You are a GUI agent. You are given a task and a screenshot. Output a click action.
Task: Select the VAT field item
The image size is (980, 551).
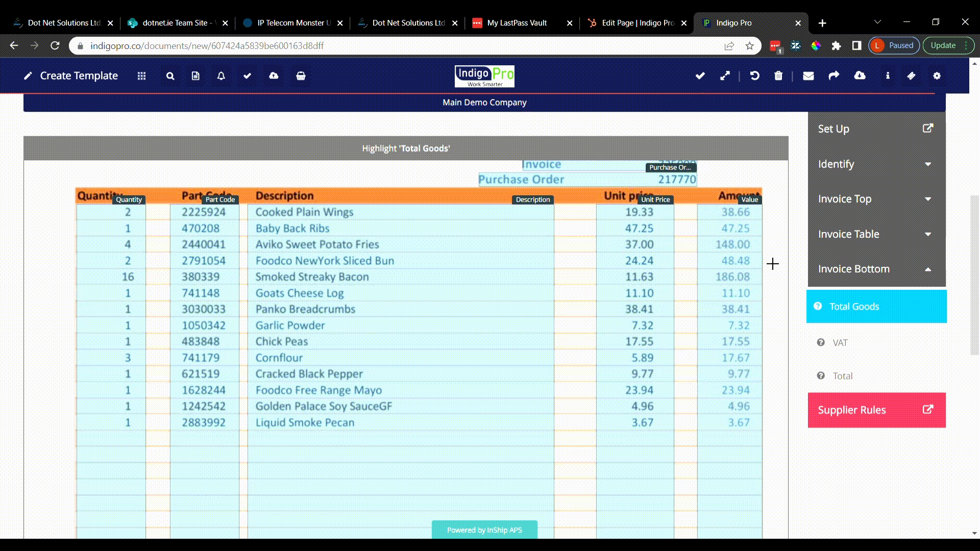(x=840, y=343)
